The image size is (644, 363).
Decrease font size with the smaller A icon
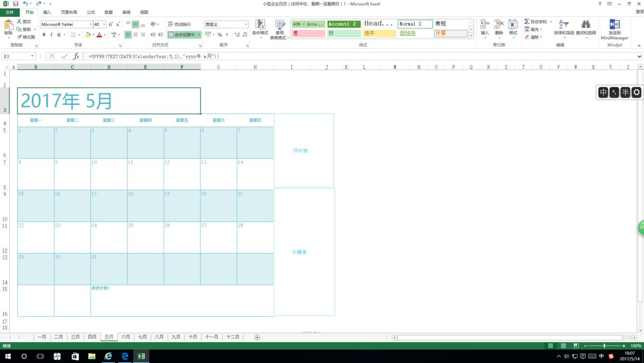(x=118, y=24)
